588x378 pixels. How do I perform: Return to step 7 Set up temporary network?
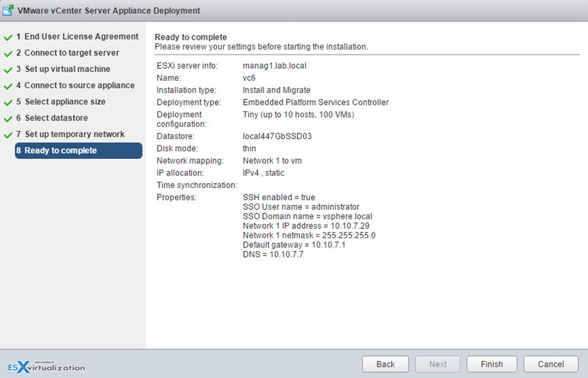point(70,134)
